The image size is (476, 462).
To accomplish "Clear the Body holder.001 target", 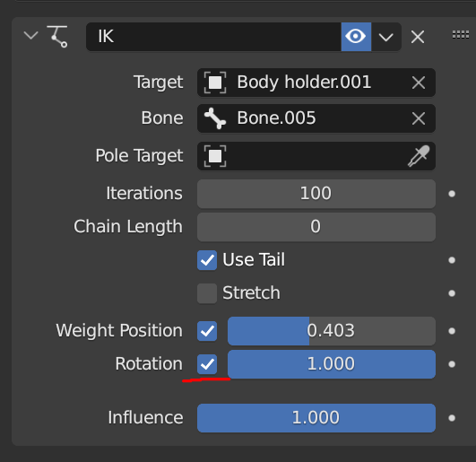I will click(x=419, y=83).
